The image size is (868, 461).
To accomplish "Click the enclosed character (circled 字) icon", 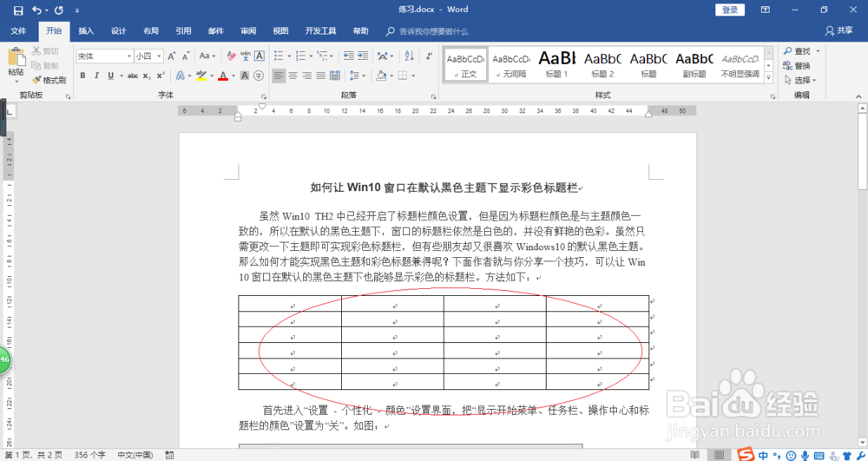I will 259,76.
